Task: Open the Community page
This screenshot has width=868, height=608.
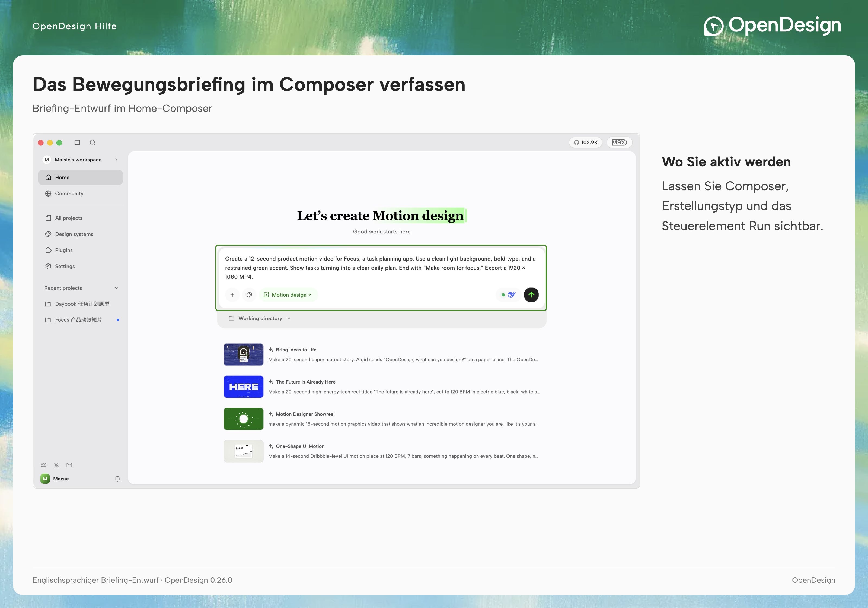Action: [80, 193]
